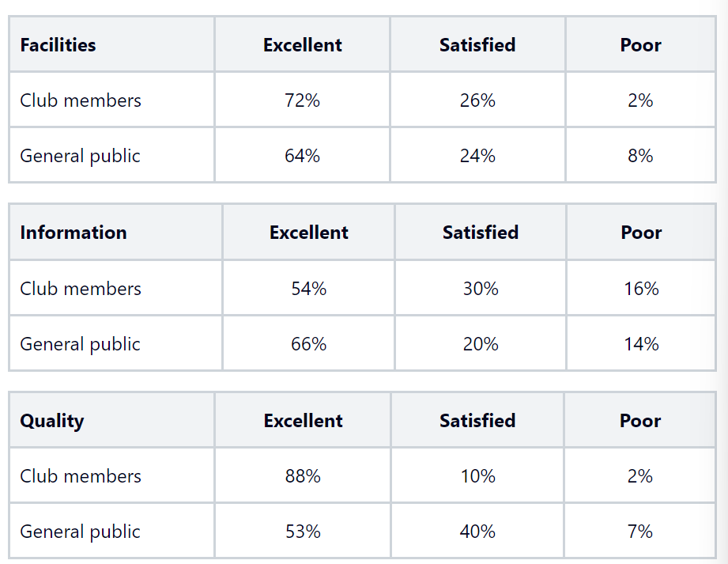728x564 pixels.
Task: Click the Information General public 14% cell
Action: (x=640, y=344)
